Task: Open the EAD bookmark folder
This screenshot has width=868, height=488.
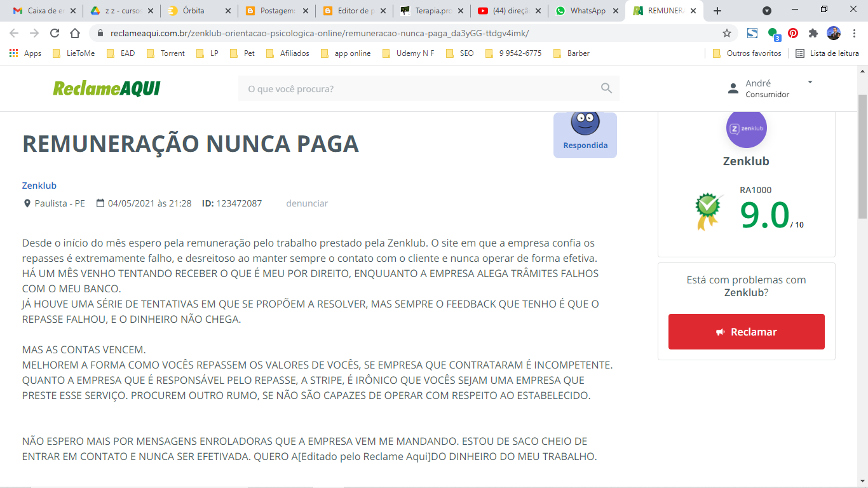Action: [x=121, y=53]
